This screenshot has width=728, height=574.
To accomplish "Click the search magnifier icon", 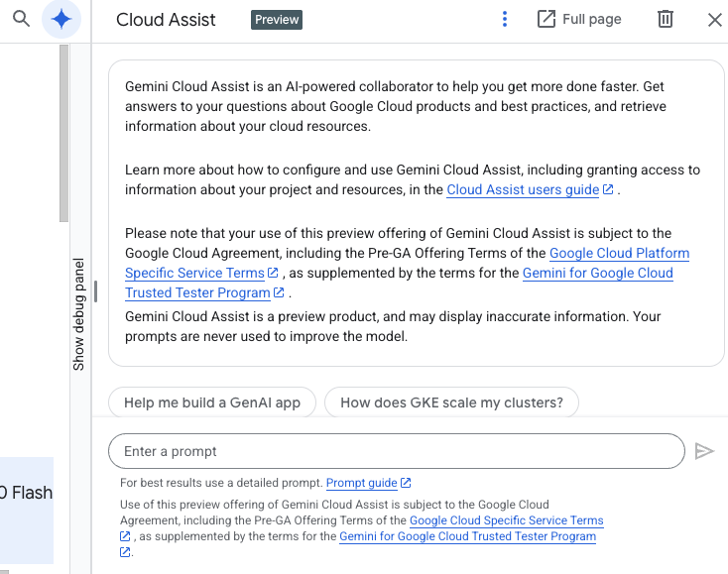I will (x=21, y=19).
